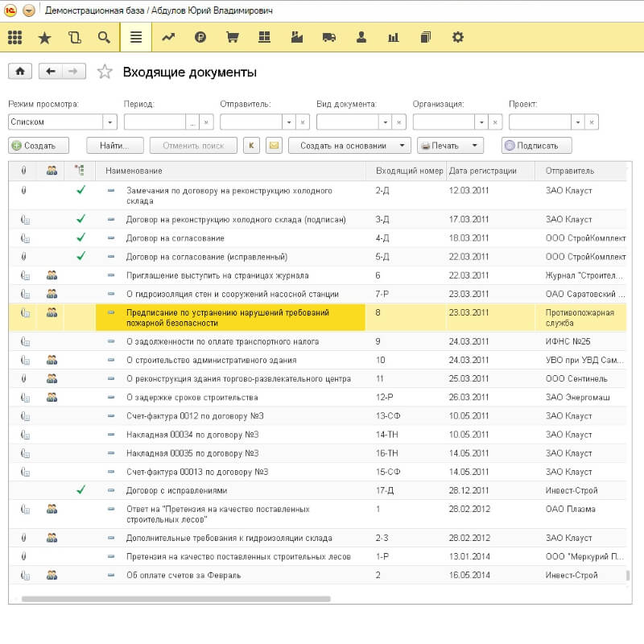The height and width of the screenshot is (644, 644).
Task: Click in the Период input field
Action: click(x=155, y=122)
